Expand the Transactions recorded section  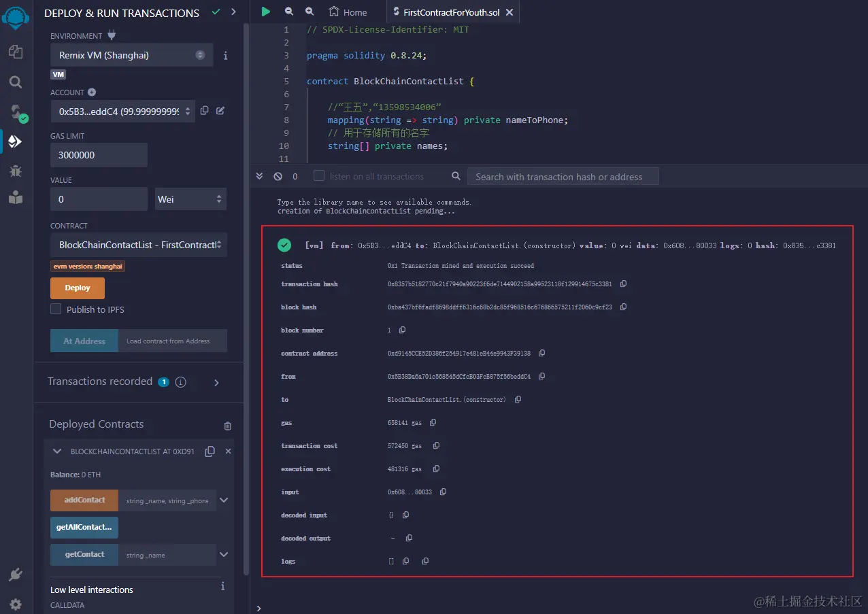216,383
